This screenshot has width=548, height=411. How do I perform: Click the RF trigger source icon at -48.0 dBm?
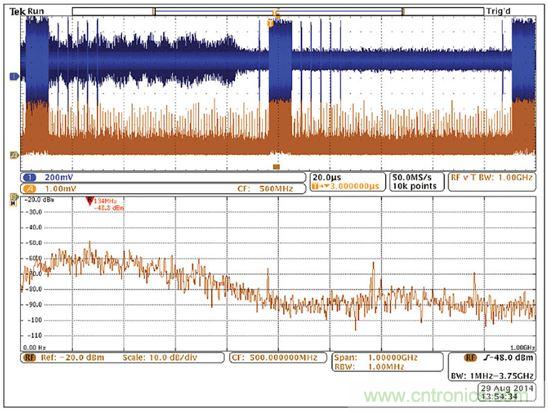click(470, 358)
